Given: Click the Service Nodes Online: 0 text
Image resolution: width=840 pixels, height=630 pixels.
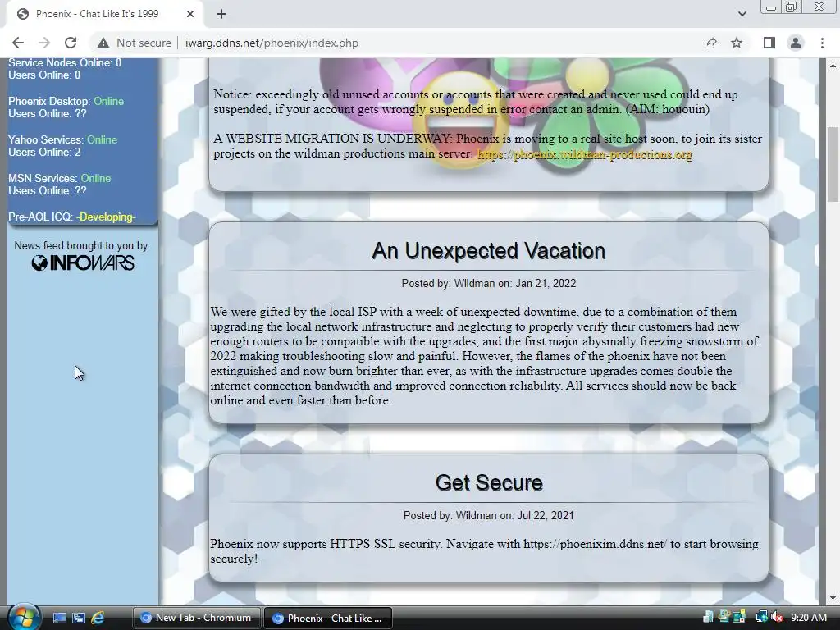Looking at the screenshot, I should 65,63.
